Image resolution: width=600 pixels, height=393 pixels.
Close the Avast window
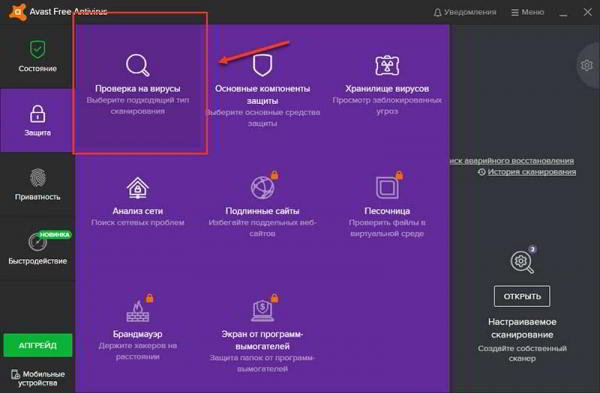pyautogui.click(x=587, y=12)
